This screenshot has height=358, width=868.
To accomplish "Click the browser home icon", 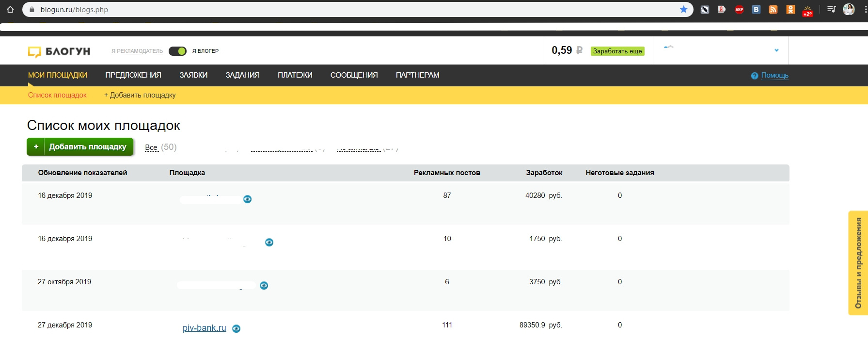I will 10,9.
